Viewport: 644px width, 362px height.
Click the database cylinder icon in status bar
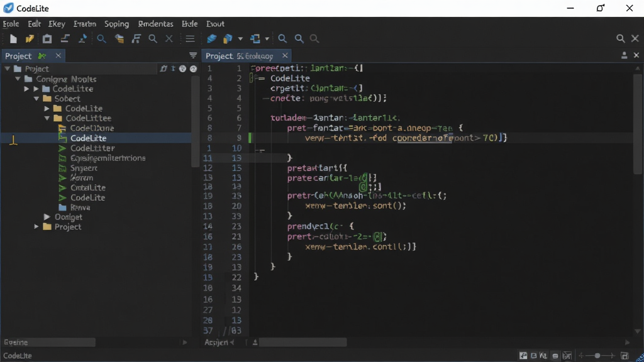[555, 356]
